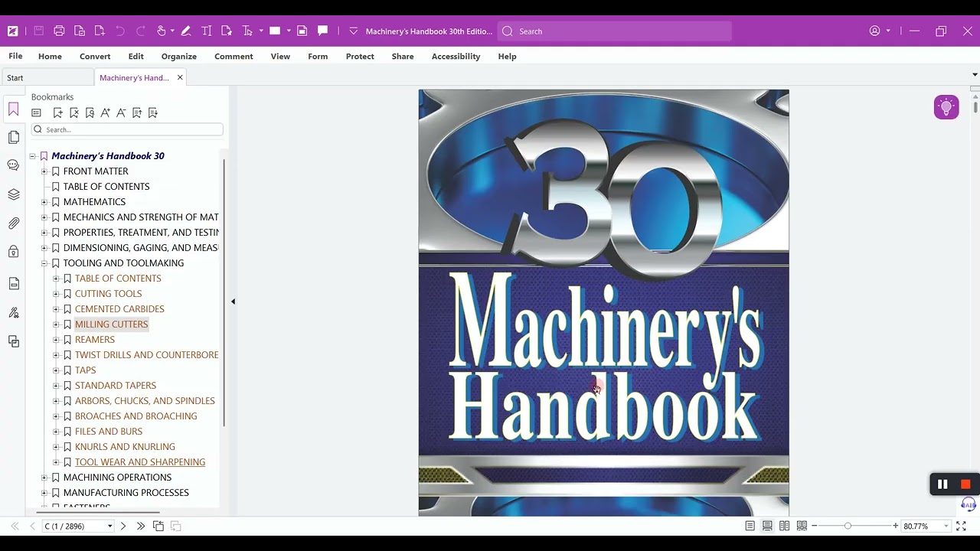The image size is (980, 551).
Task: Switch to fullscreen reading mode
Action: coord(961,527)
